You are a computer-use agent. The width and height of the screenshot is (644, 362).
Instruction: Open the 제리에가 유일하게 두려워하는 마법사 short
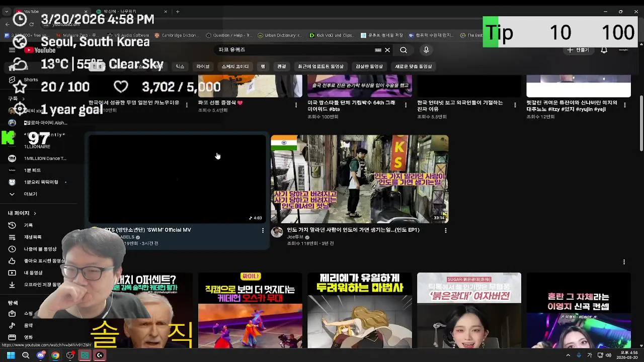[360, 310]
